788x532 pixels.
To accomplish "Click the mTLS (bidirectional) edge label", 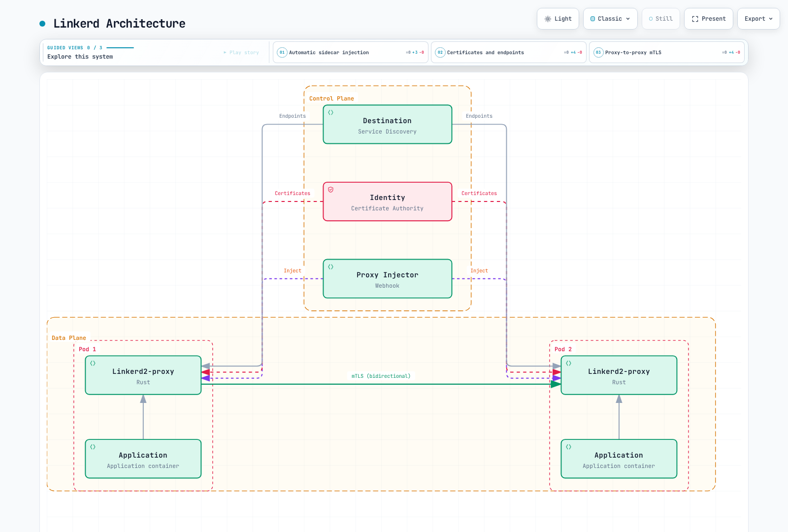I will point(381,376).
